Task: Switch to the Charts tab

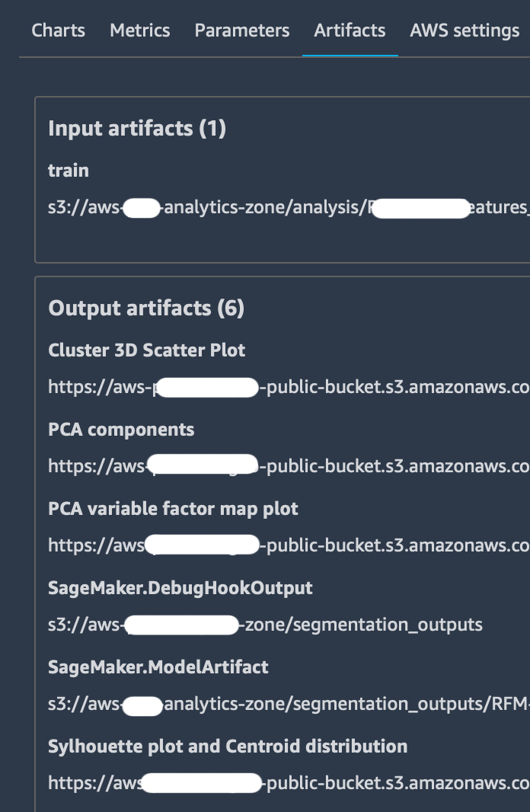Action: (58, 30)
